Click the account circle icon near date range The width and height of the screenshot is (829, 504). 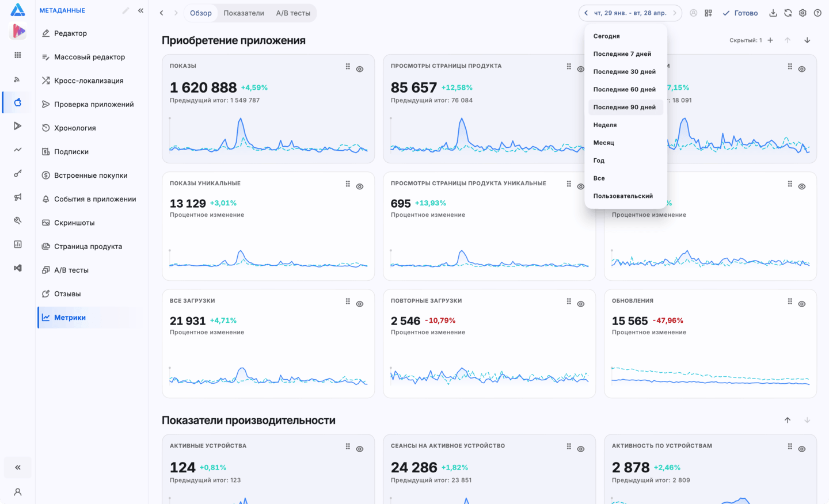click(693, 13)
